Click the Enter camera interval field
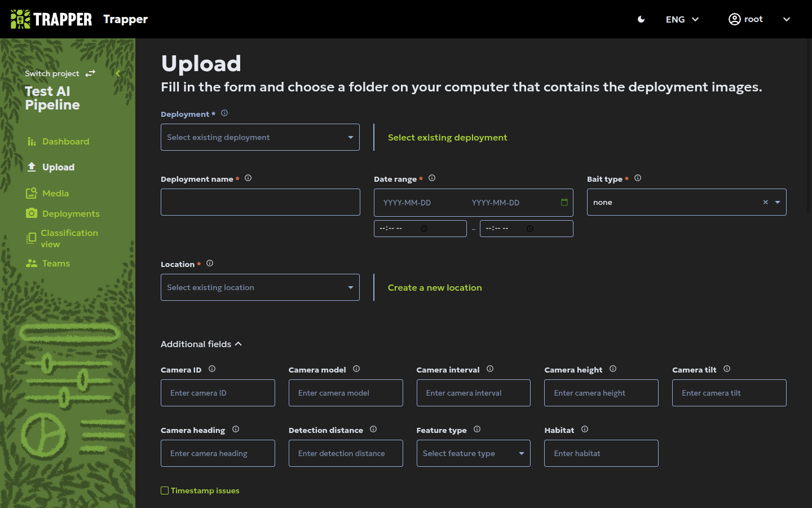Image resolution: width=812 pixels, height=508 pixels. (x=474, y=393)
